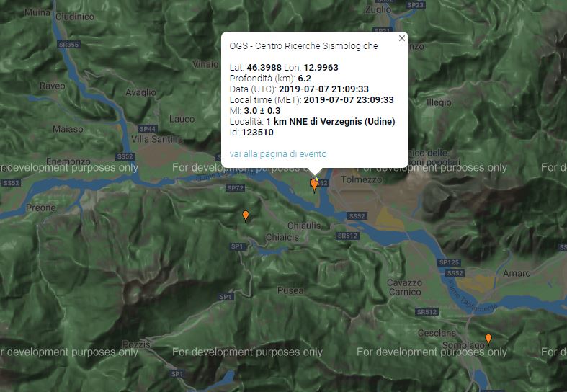Select the orange marker below the SP72 shield

pos(246,216)
